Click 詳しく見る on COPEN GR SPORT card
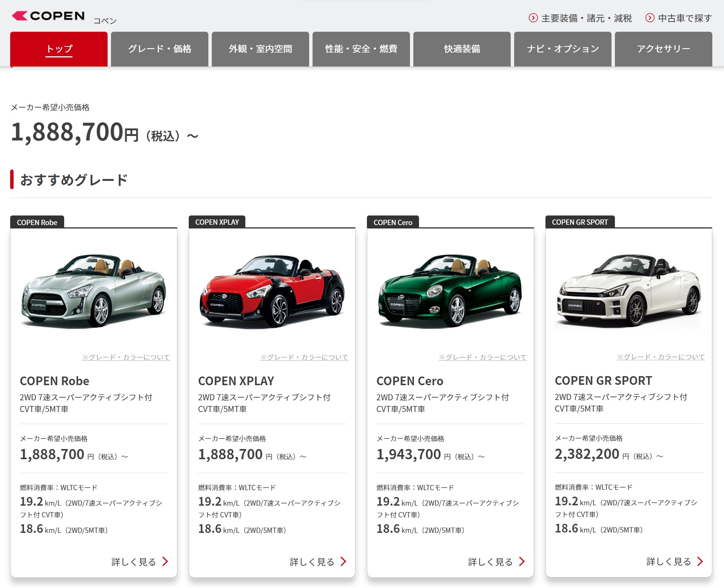 click(x=669, y=562)
